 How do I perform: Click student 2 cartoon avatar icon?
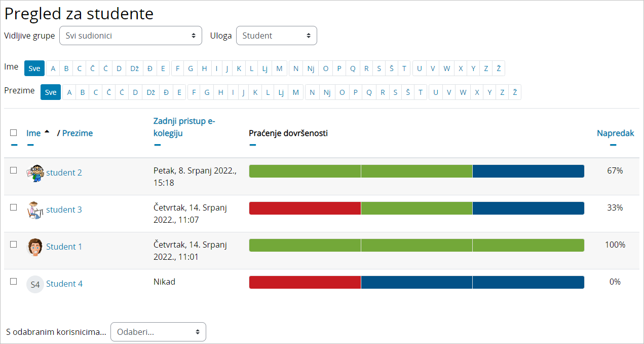click(x=35, y=173)
